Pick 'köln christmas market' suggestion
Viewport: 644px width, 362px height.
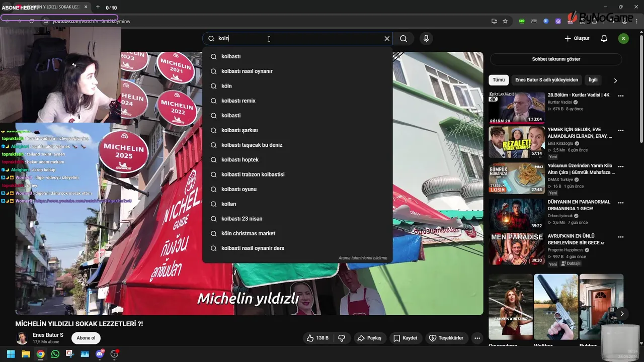tap(297, 233)
